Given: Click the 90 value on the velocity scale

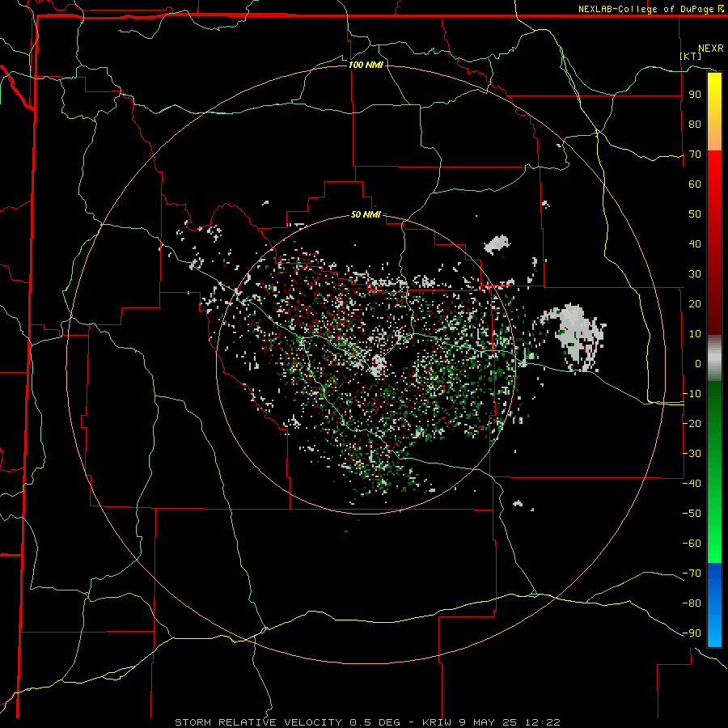Looking at the screenshot, I should (695, 95).
